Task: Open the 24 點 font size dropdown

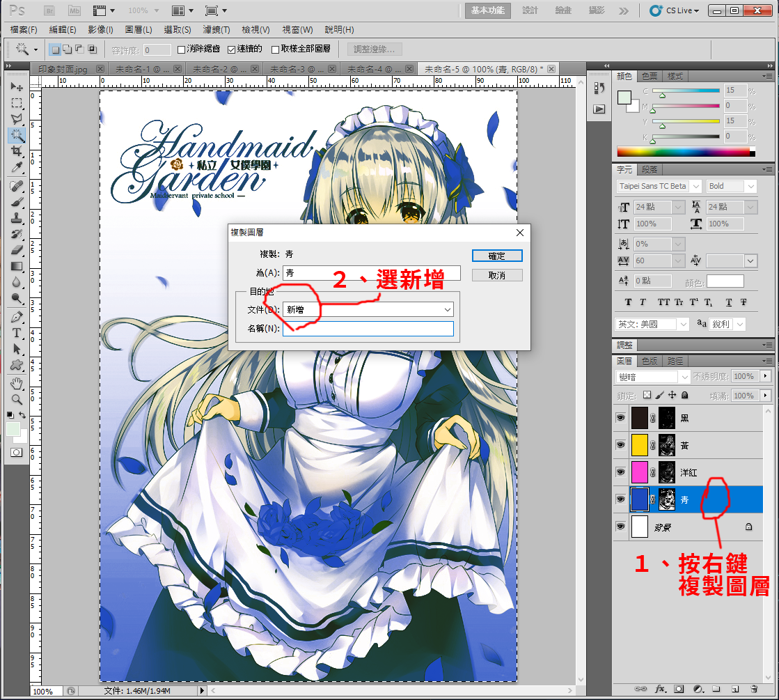Action: point(678,207)
